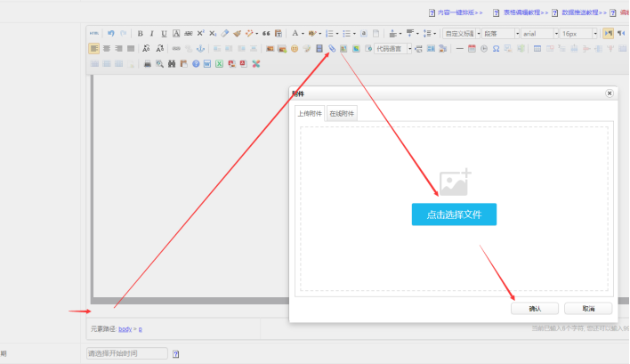Toggle bold formatting
Screen dimensions: 630x364
140,33
